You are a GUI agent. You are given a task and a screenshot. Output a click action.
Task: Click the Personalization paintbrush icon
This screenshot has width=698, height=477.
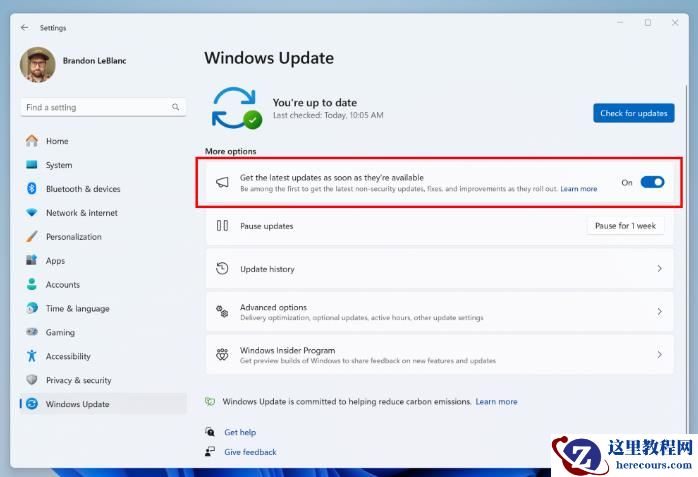[32, 236]
